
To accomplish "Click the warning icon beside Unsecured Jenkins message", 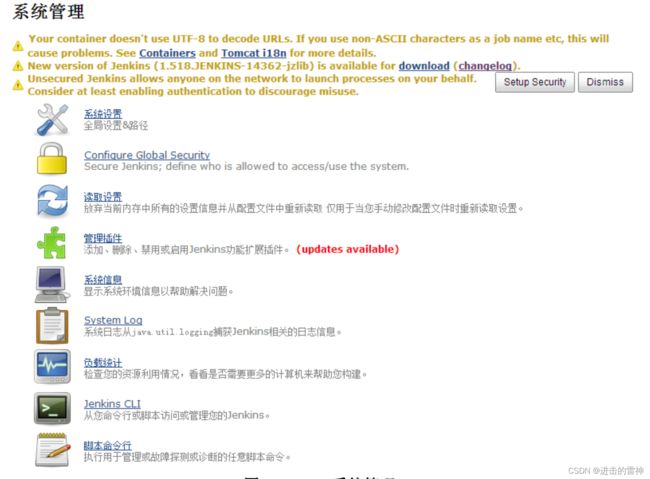I will tap(18, 85).
